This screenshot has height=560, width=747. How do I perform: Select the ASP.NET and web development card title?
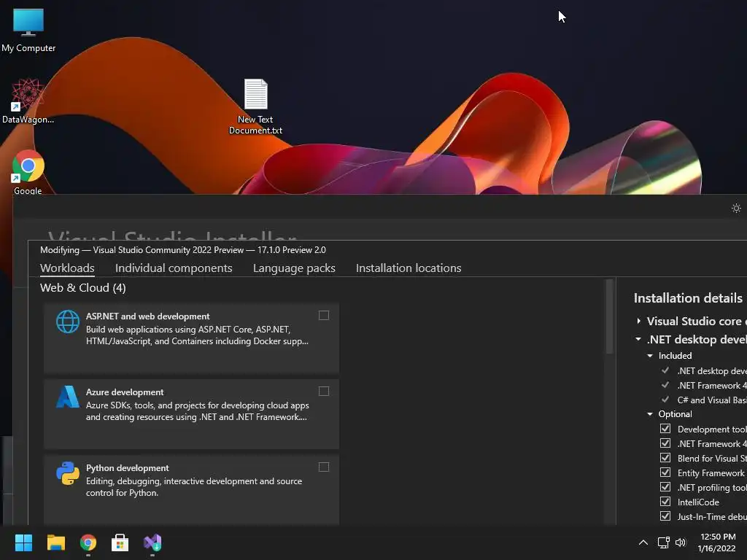[147, 316]
